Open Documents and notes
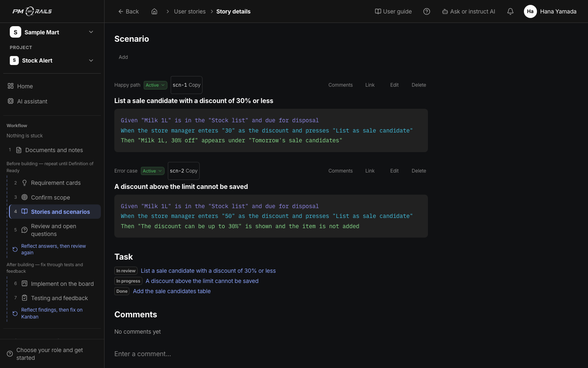Viewport: 588px width, 368px height. click(x=52, y=150)
